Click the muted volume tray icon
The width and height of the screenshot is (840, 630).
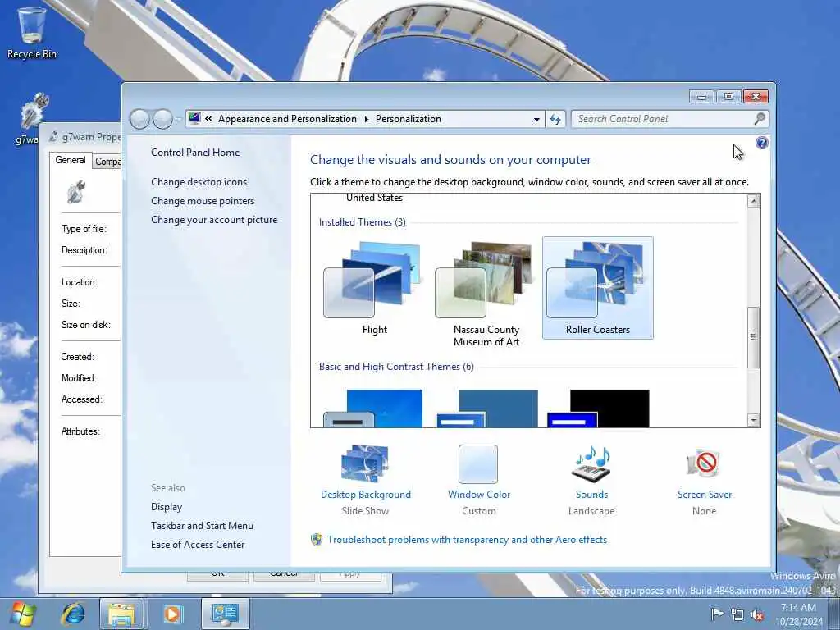click(757, 614)
